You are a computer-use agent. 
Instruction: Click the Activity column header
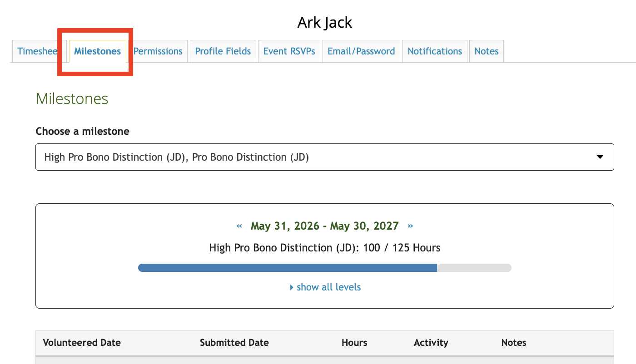pyautogui.click(x=431, y=343)
